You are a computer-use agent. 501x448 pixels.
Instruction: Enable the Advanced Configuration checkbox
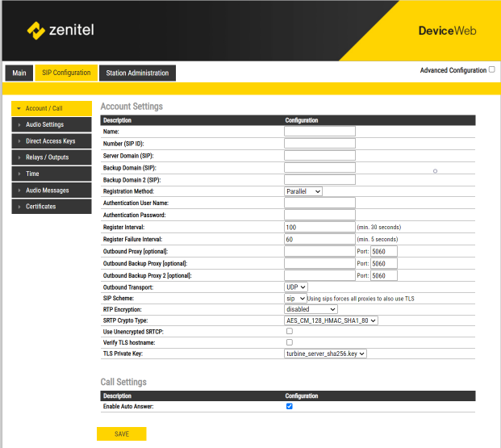(492, 70)
